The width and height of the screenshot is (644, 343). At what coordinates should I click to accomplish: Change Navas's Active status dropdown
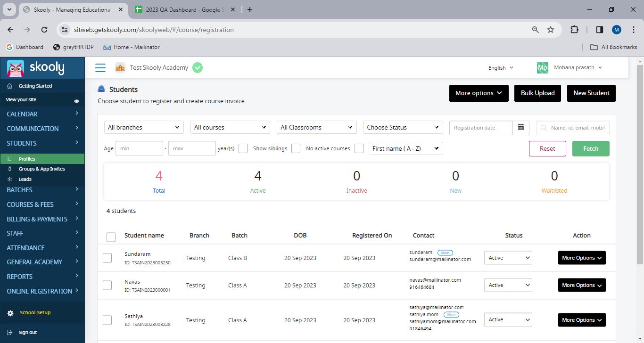508,285
